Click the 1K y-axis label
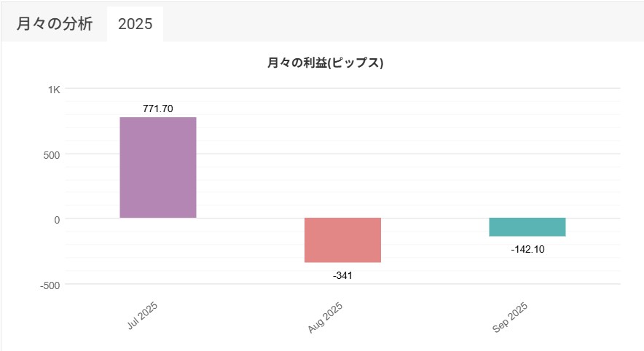 [x=54, y=89]
